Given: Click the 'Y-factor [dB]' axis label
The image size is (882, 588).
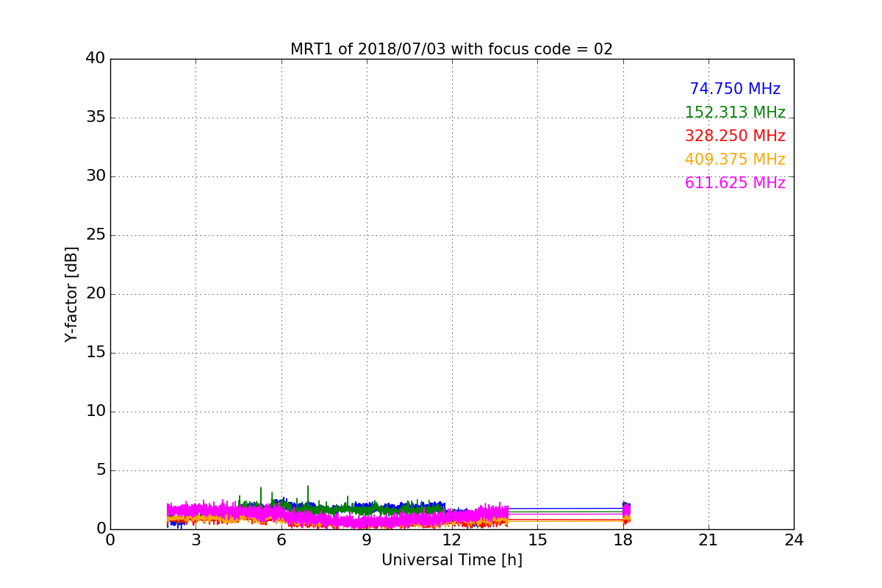Looking at the screenshot, I should point(71,294).
